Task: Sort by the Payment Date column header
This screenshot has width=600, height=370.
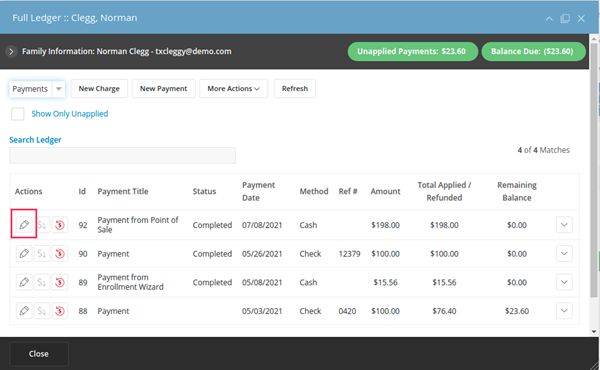Action: (258, 191)
